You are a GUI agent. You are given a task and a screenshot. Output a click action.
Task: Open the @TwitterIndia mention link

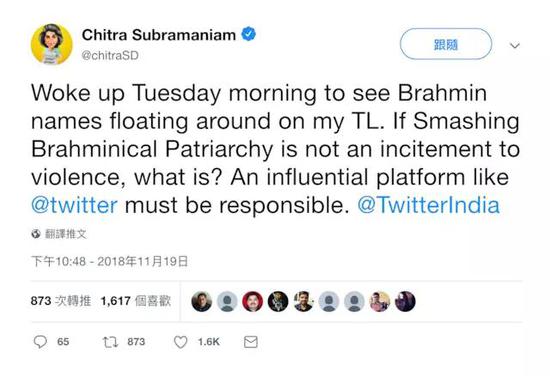(x=429, y=205)
